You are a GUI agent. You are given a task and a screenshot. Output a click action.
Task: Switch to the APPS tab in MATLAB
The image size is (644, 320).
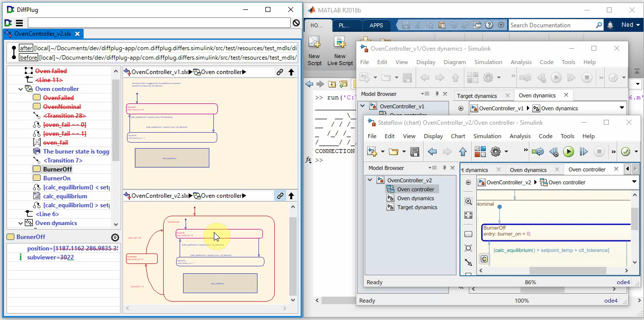click(x=376, y=26)
